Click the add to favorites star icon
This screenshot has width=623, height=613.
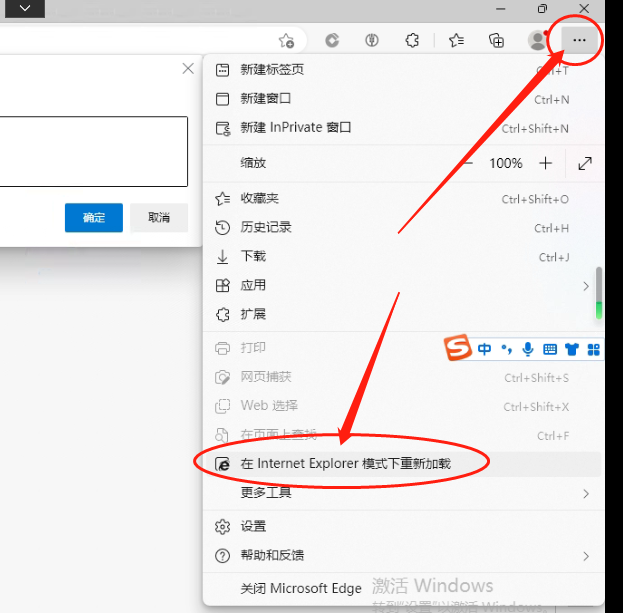pyautogui.click(x=286, y=40)
